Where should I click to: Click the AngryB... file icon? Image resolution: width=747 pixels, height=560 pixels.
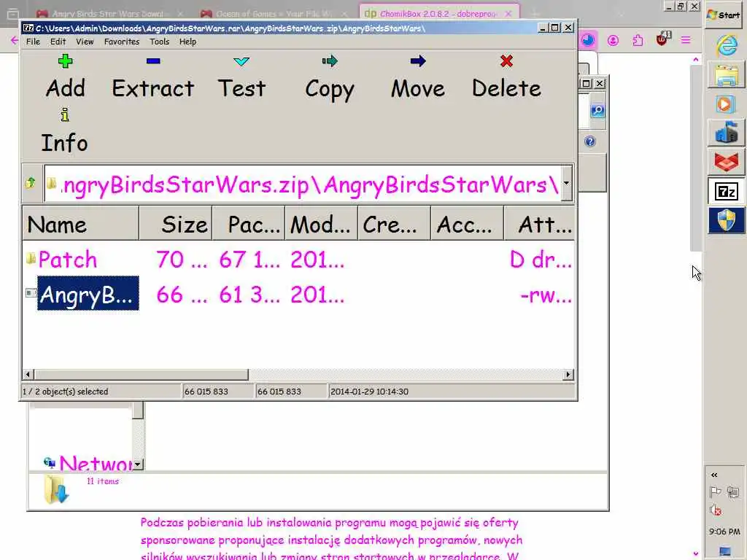[31, 292]
